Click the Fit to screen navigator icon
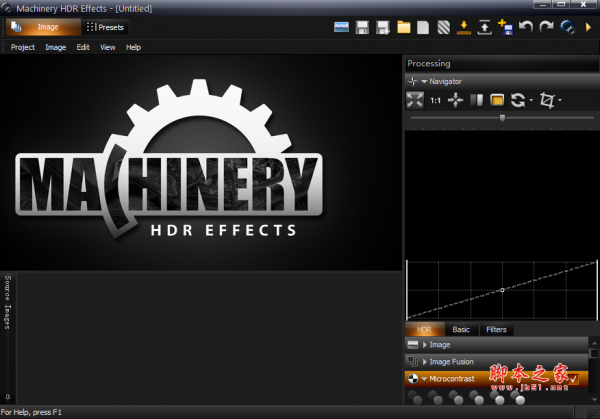The width and height of the screenshot is (600, 419). click(x=416, y=99)
